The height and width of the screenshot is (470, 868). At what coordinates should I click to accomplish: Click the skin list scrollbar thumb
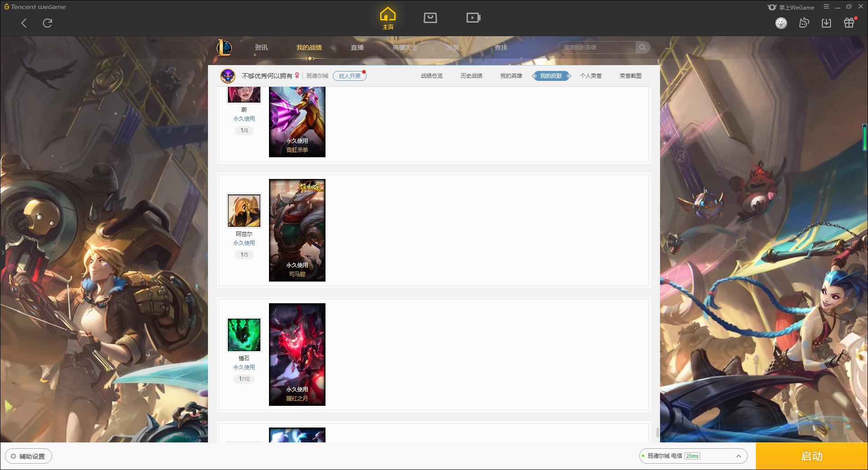point(657,432)
